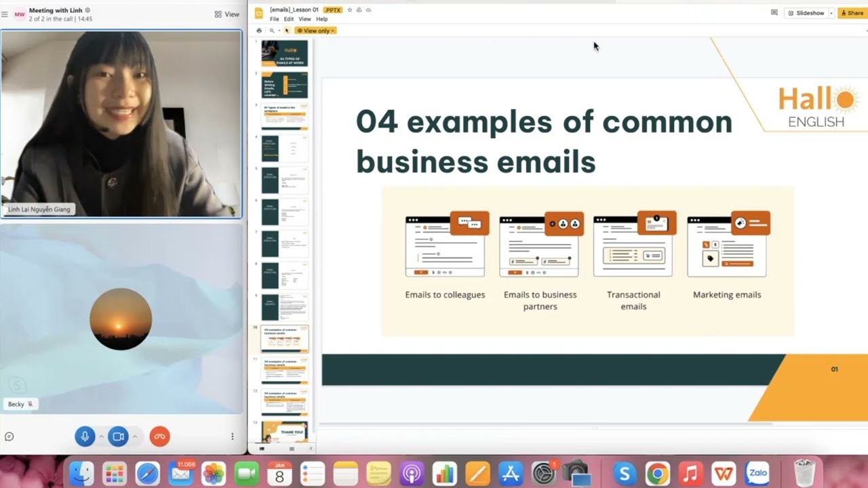Open the comment history icon
The width and height of the screenshot is (868, 488).
coord(774,13)
